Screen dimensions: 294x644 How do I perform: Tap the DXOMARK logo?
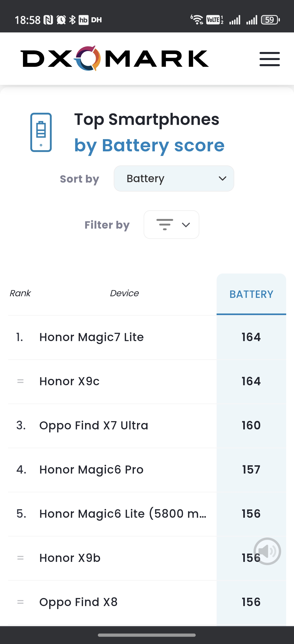(x=115, y=58)
